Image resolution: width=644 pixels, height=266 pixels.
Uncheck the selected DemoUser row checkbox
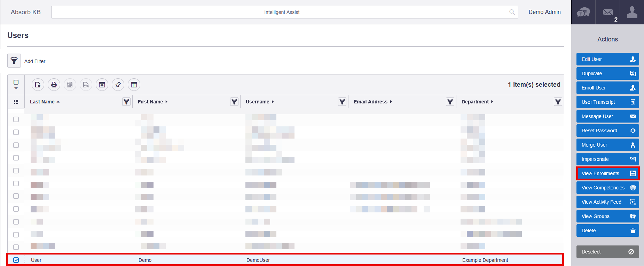[16, 260]
